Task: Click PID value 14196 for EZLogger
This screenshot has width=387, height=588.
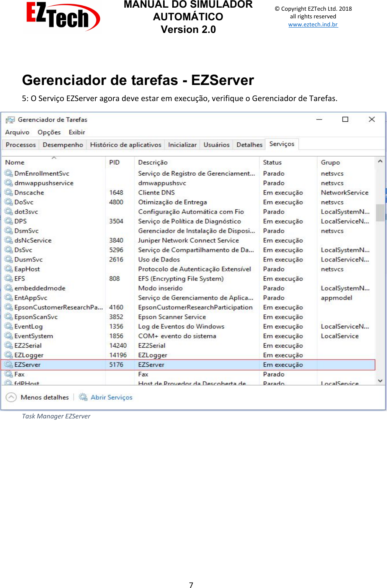Action: 118,355
